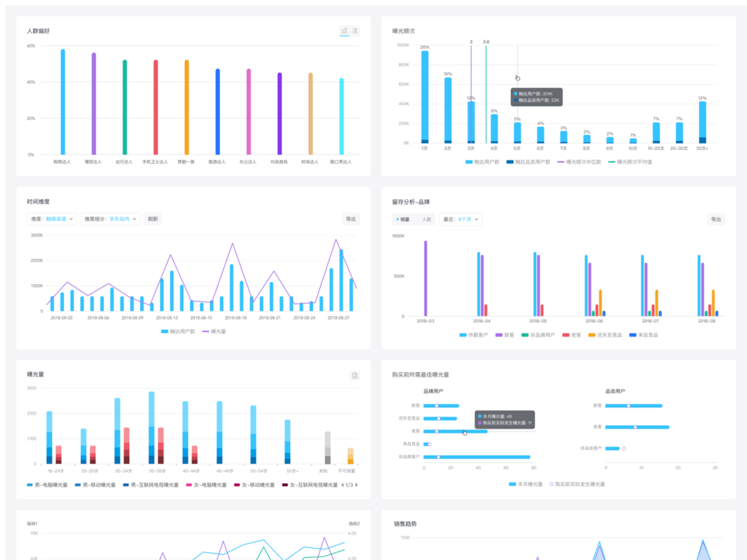
Task: Toggle 曝光频次中位数 legend line marker
Action: 561,162
